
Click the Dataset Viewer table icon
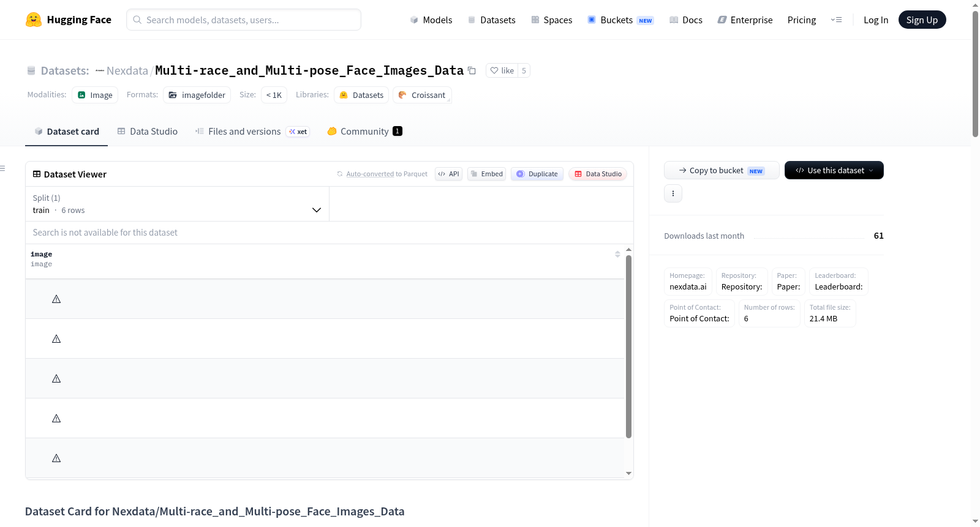[37, 174]
